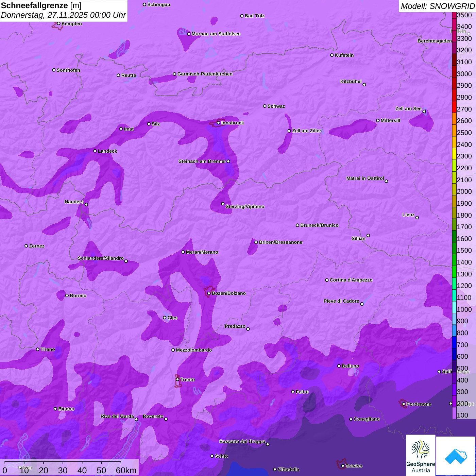Click the Nauders marker dot
Image resolution: width=476 pixels, height=476 pixels.
tap(86, 204)
